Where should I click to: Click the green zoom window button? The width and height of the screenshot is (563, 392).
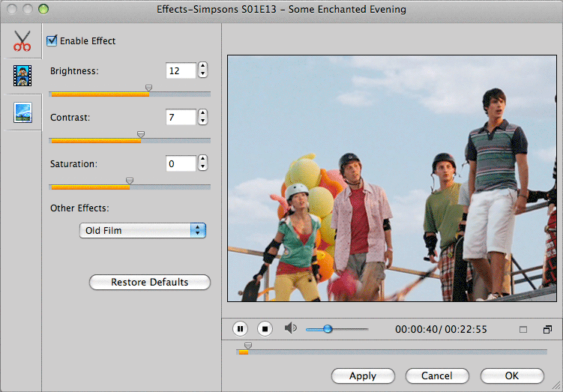(43, 9)
